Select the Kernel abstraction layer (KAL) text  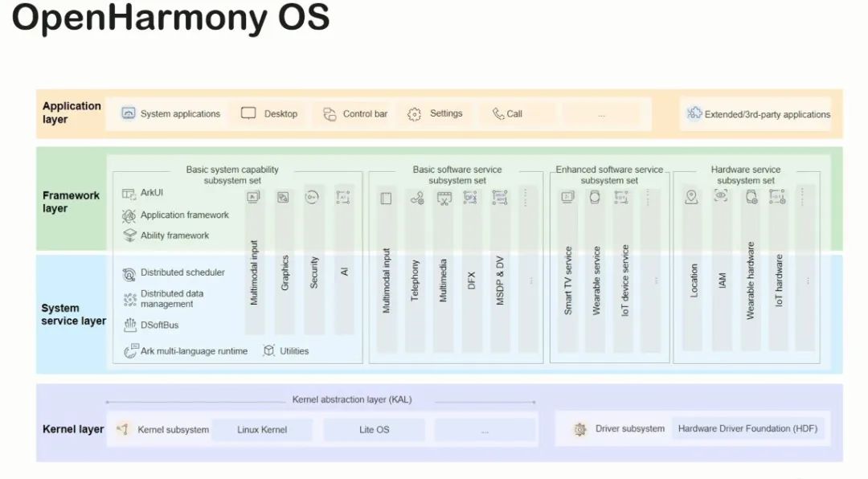(x=352, y=399)
